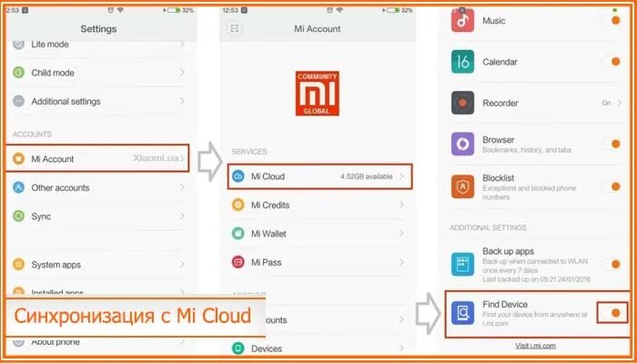Tap Bookmarks, history, and tabs description
The height and width of the screenshot is (364, 637).
point(527,150)
